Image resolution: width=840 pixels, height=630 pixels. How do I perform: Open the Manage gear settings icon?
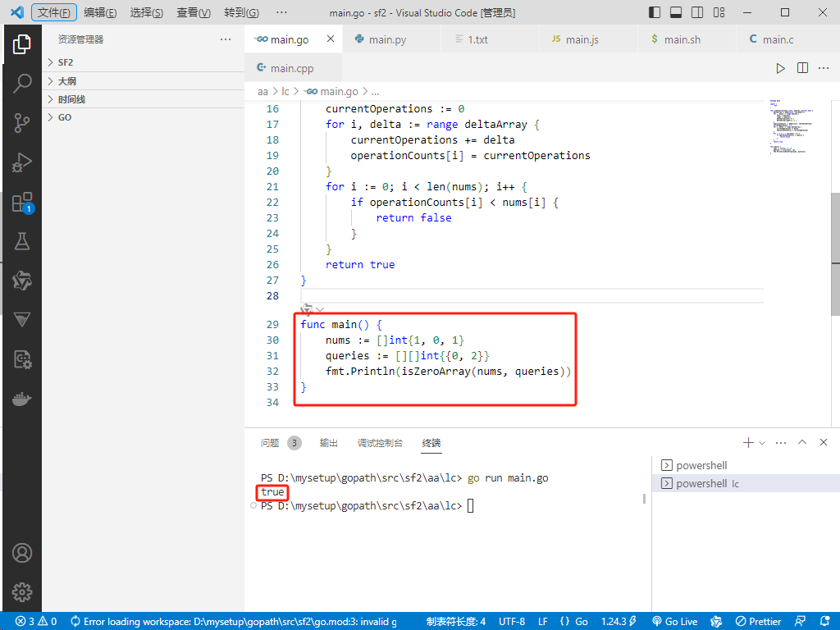point(22,592)
